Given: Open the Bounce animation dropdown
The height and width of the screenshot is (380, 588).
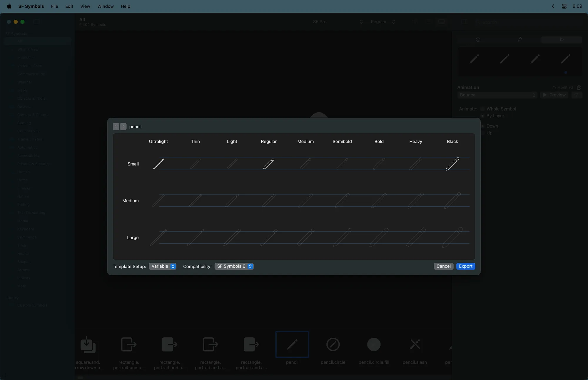Looking at the screenshot, I should coord(497,95).
